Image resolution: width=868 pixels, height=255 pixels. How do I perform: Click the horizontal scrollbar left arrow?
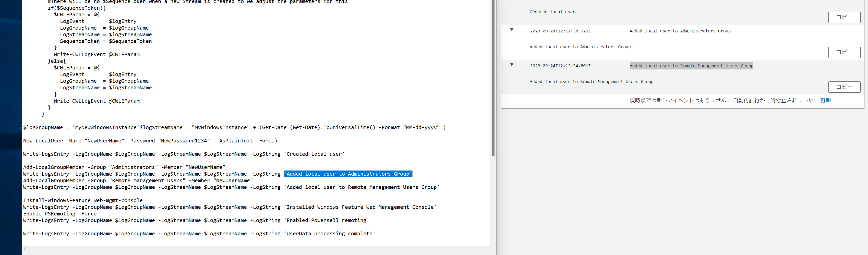point(25,249)
